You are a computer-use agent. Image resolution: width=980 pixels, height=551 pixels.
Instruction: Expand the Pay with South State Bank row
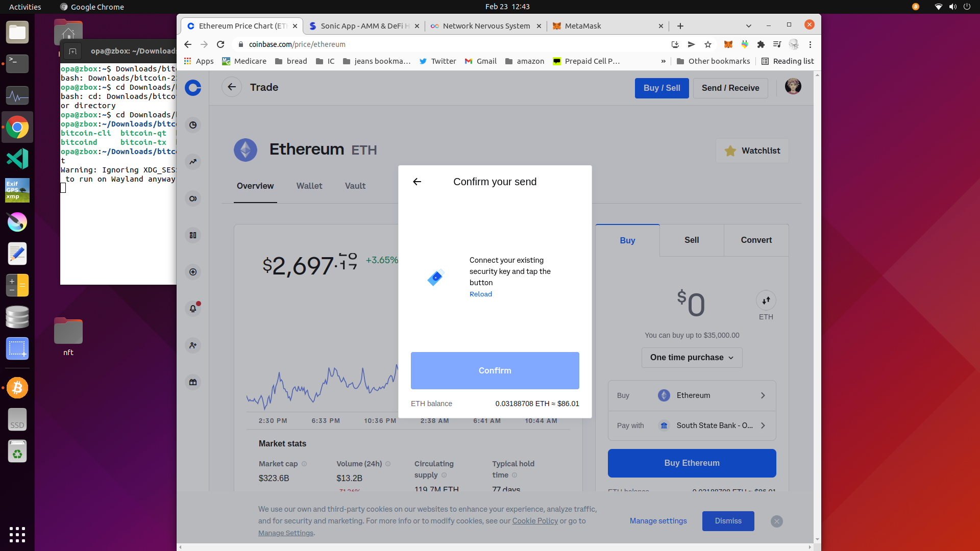[692, 425]
